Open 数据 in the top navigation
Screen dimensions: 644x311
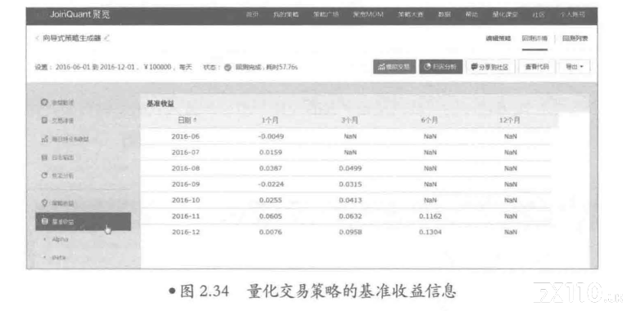pos(444,15)
